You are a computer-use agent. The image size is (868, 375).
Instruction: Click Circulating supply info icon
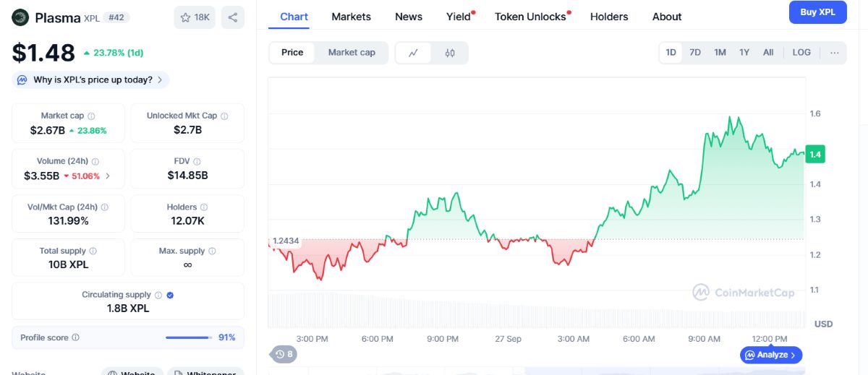158,295
